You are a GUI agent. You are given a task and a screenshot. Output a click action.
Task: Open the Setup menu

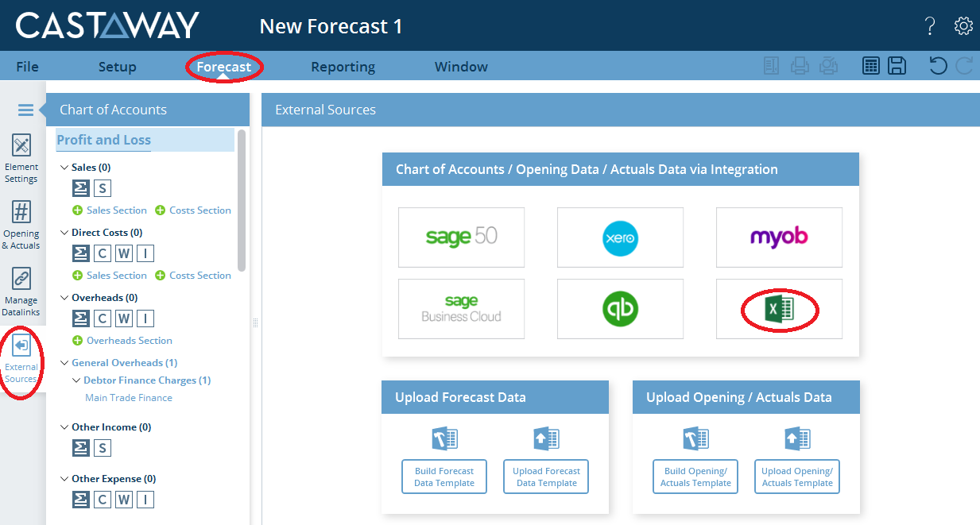[117, 67]
